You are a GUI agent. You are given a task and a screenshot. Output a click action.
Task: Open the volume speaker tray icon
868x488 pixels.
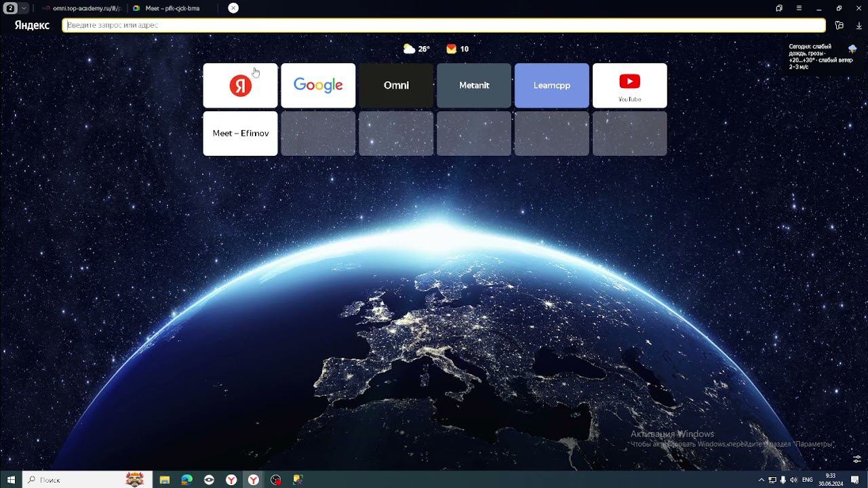[x=793, y=480]
